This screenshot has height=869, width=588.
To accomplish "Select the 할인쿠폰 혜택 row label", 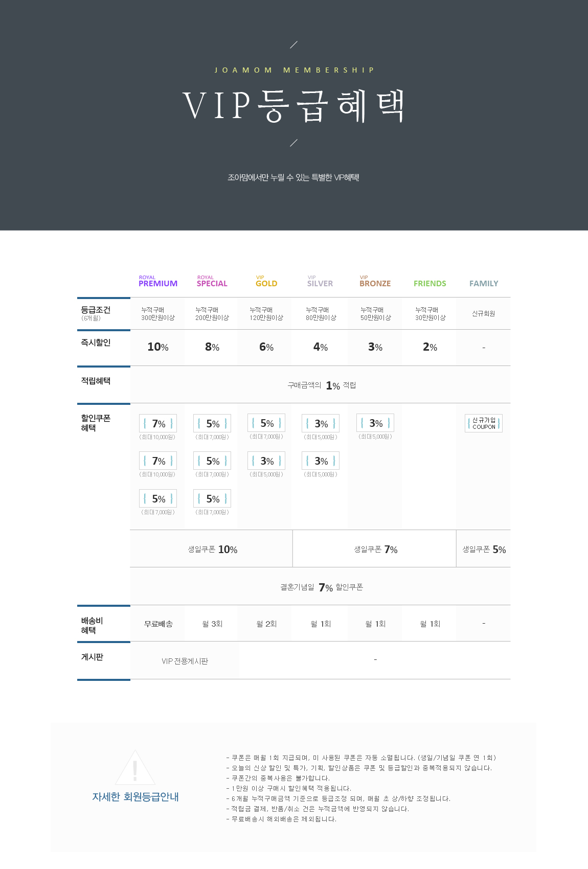I will [96, 423].
